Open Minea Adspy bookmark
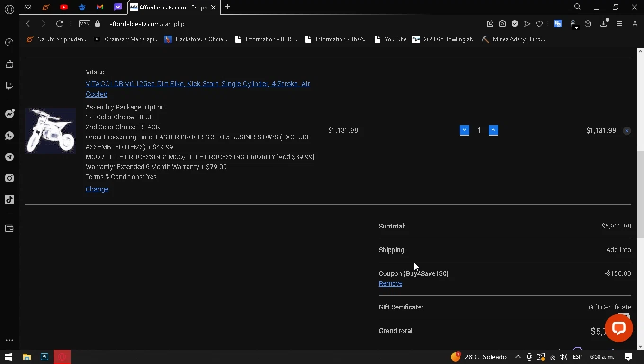This screenshot has width=644, height=364. coord(513,39)
